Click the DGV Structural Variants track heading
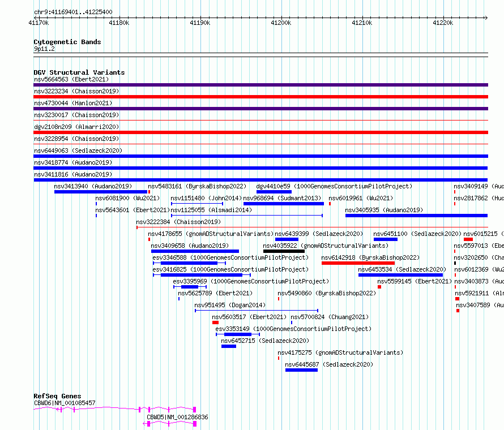The width and height of the screenshot is (504, 430). click(x=79, y=72)
